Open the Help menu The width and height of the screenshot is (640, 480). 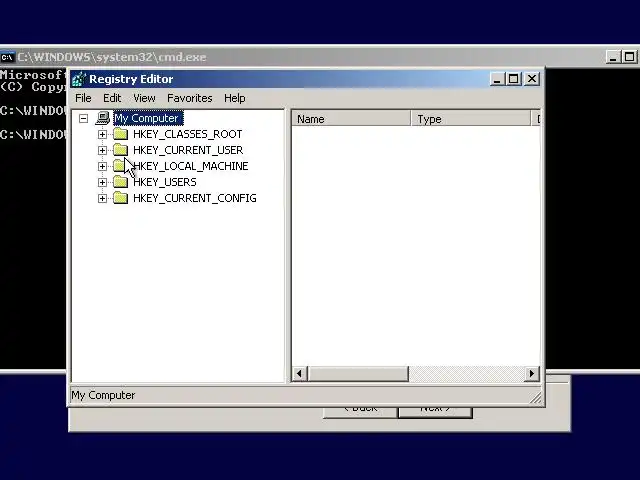click(235, 98)
